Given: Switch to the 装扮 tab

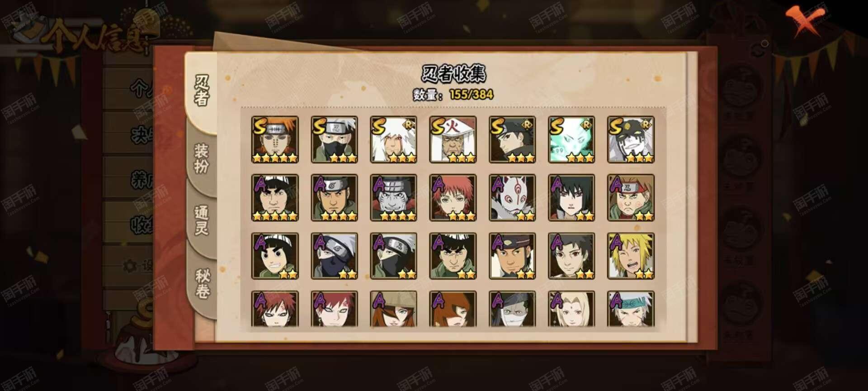Looking at the screenshot, I should [202, 158].
